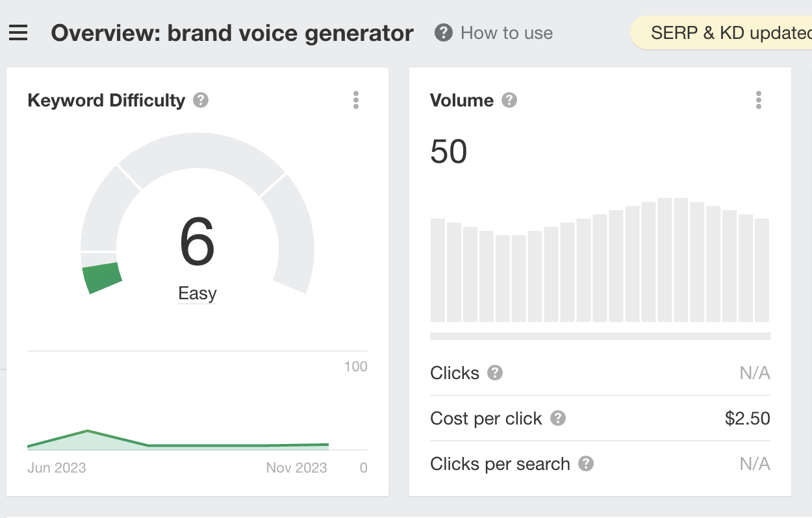Click the last bar in volume chart
This screenshot has width=812, height=518.
(762, 270)
